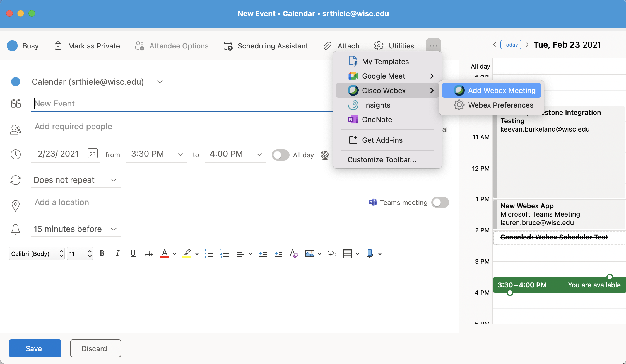Decrease indent of text
The width and height of the screenshot is (626, 364).
coord(263,254)
